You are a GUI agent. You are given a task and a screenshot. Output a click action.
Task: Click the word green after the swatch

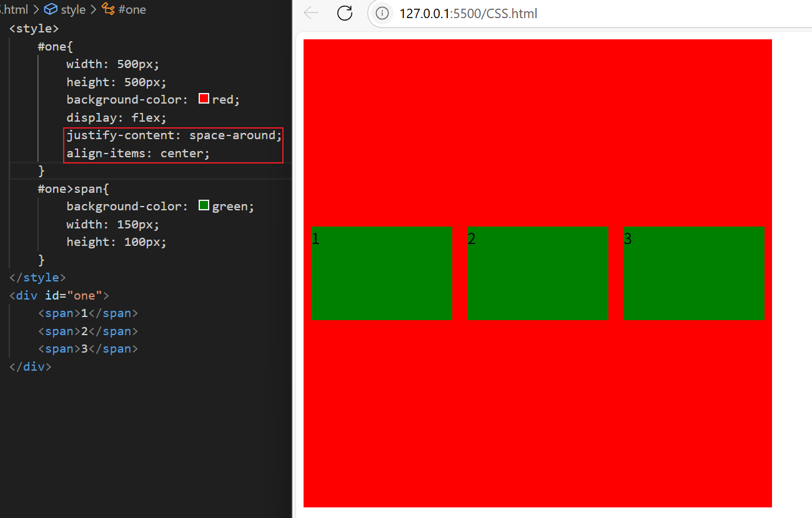tap(230, 206)
